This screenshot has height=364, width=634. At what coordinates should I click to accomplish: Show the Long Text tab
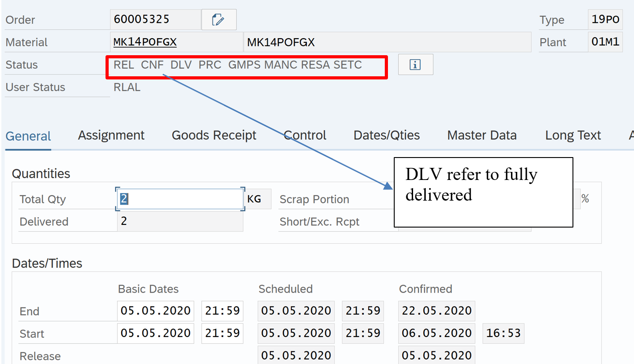[x=572, y=136]
